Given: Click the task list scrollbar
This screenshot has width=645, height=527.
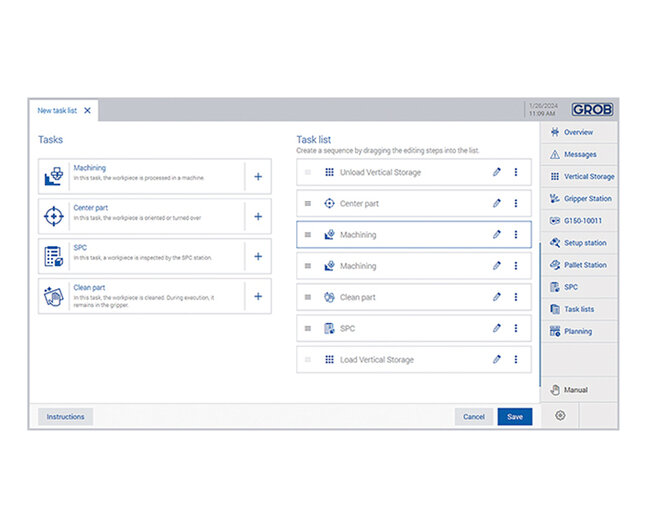Looking at the screenshot, I should click(539, 315).
